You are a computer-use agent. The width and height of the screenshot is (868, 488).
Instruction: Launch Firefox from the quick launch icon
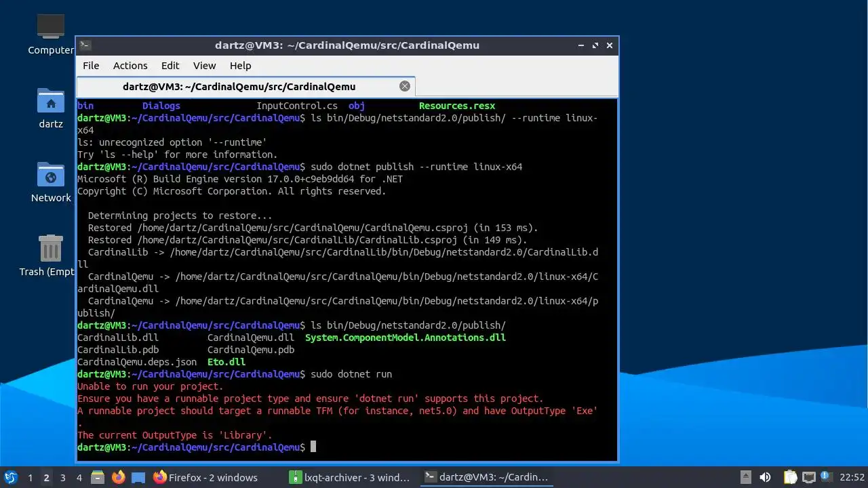click(x=118, y=477)
